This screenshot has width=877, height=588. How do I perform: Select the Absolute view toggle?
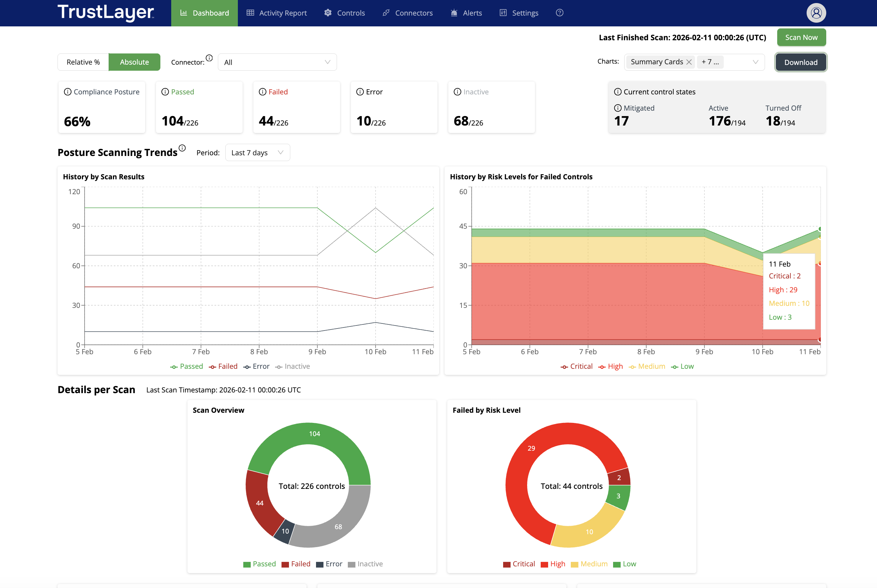click(134, 62)
